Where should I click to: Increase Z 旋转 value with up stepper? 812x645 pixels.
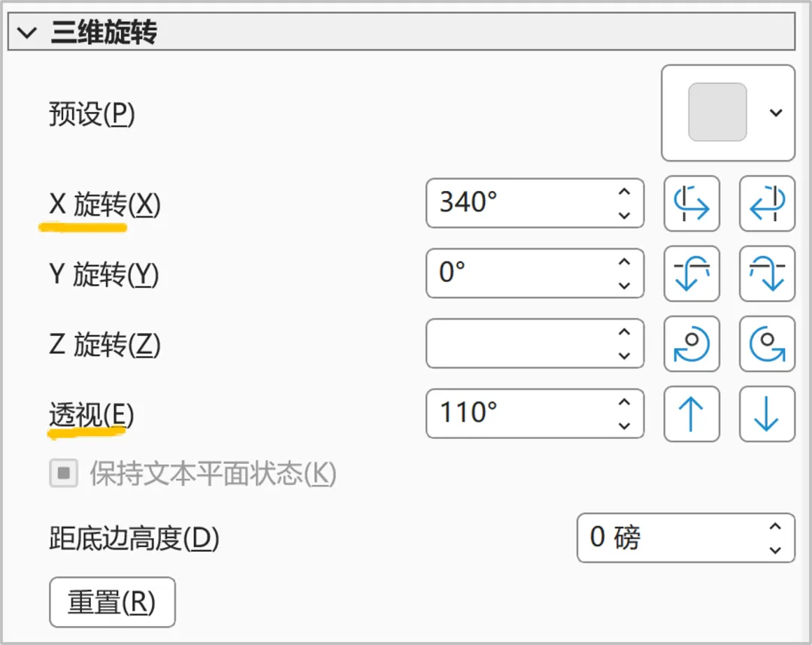pos(625,332)
